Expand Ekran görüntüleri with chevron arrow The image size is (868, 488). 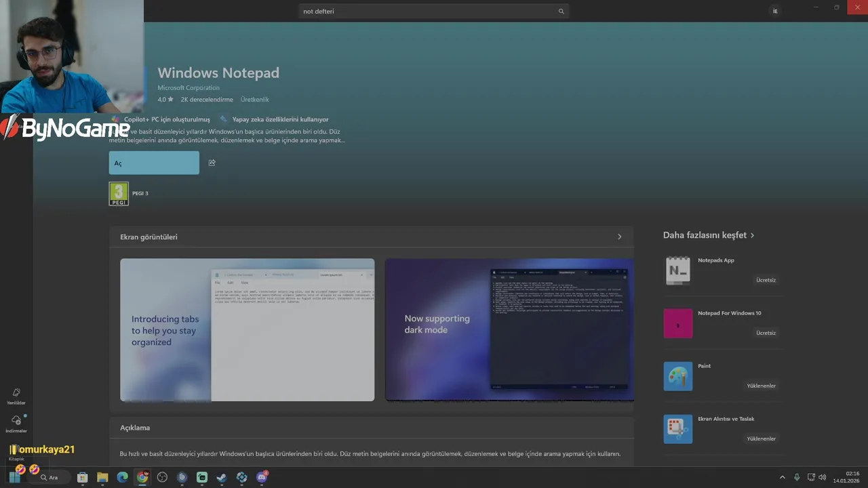pyautogui.click(x=619, y=237)
